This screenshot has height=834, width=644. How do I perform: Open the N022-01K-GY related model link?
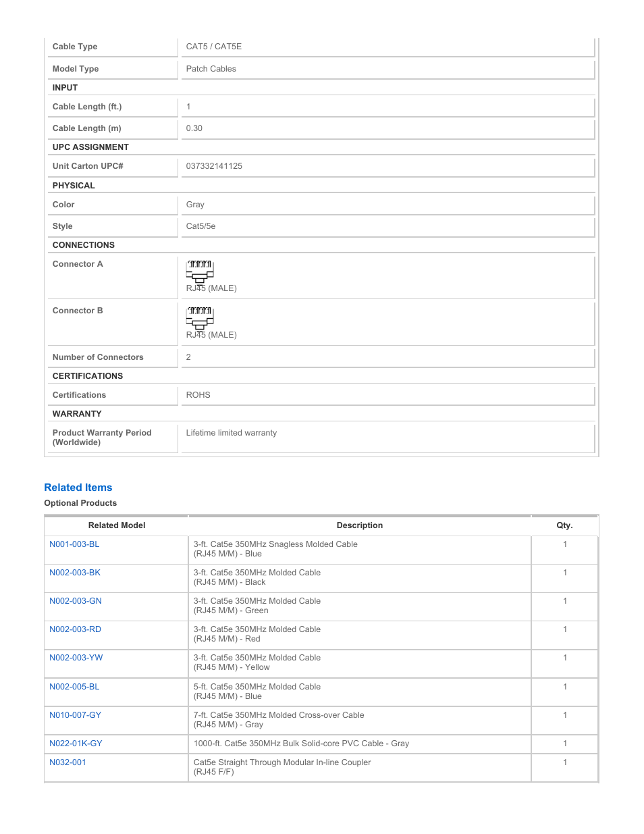tap(76, 744)
